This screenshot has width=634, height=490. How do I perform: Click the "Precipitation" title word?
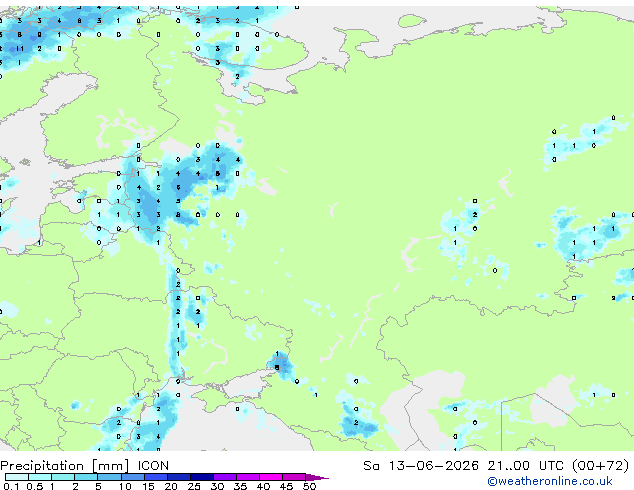pos(42,466)
